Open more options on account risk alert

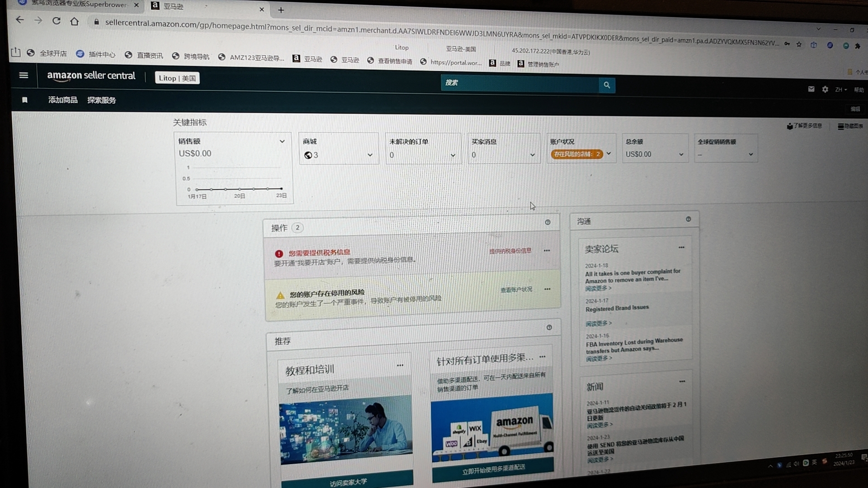(x=547, y=289)
